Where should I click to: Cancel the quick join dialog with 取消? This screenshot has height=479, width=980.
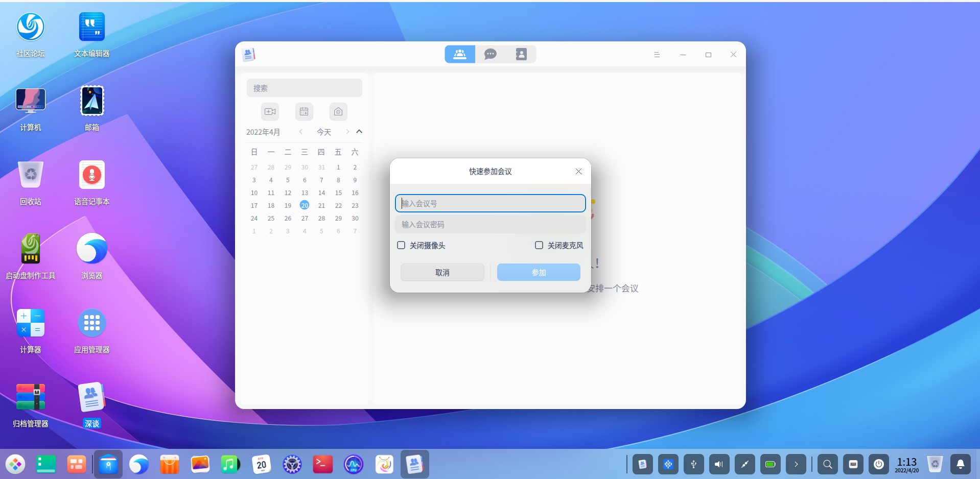coord(442,272)
